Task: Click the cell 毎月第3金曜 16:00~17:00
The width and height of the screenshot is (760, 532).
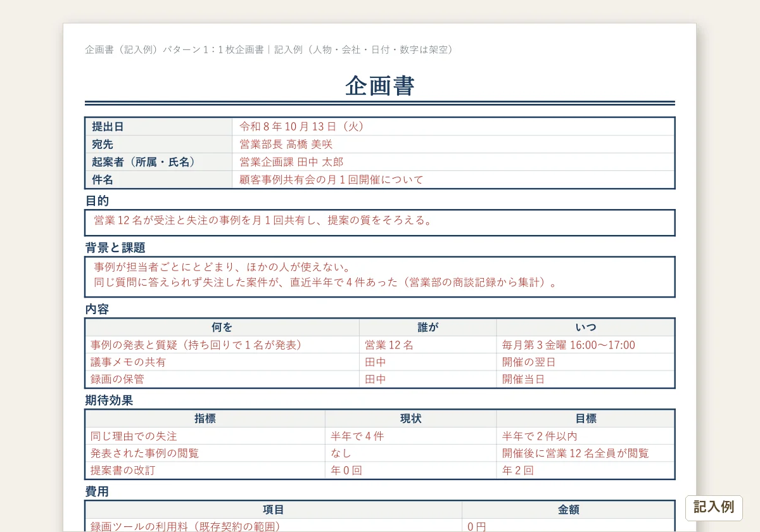Action: pos(586,345)
